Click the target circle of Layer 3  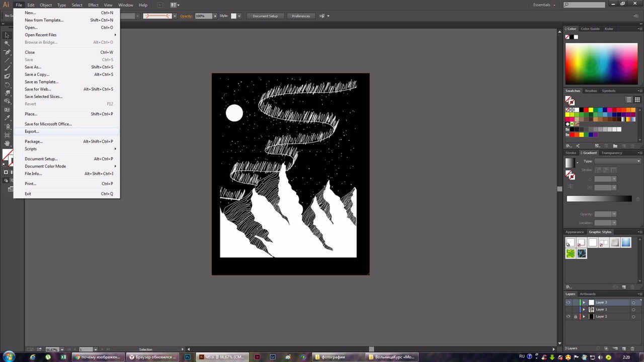coord(633,302)
